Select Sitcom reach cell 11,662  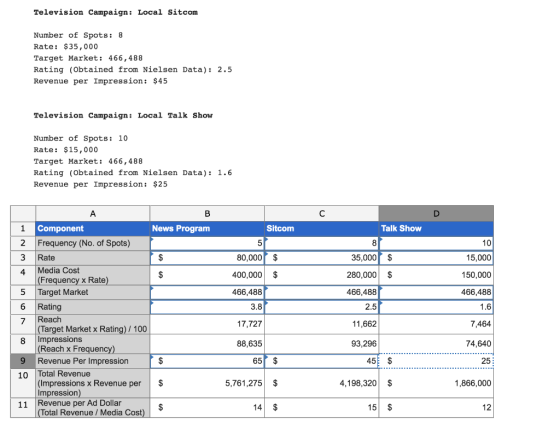(x=322, y=324)
